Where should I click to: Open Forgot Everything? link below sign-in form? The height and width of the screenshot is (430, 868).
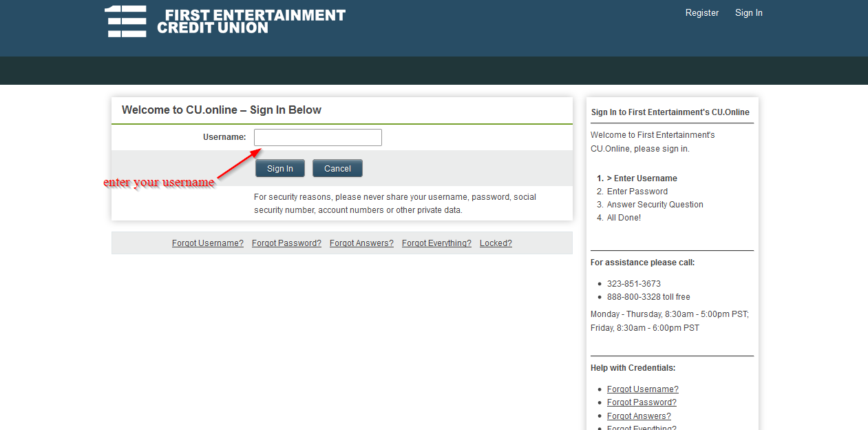(x=436, y=243)
